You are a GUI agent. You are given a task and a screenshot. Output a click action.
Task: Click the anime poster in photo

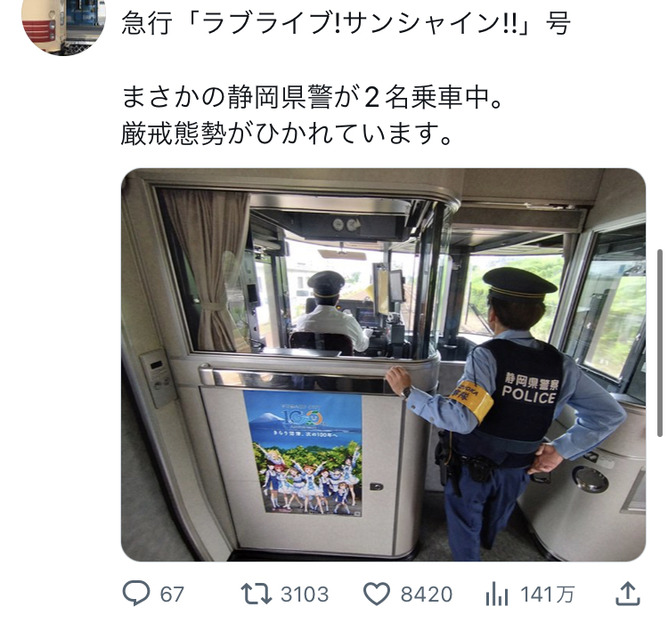coord(303,453)
